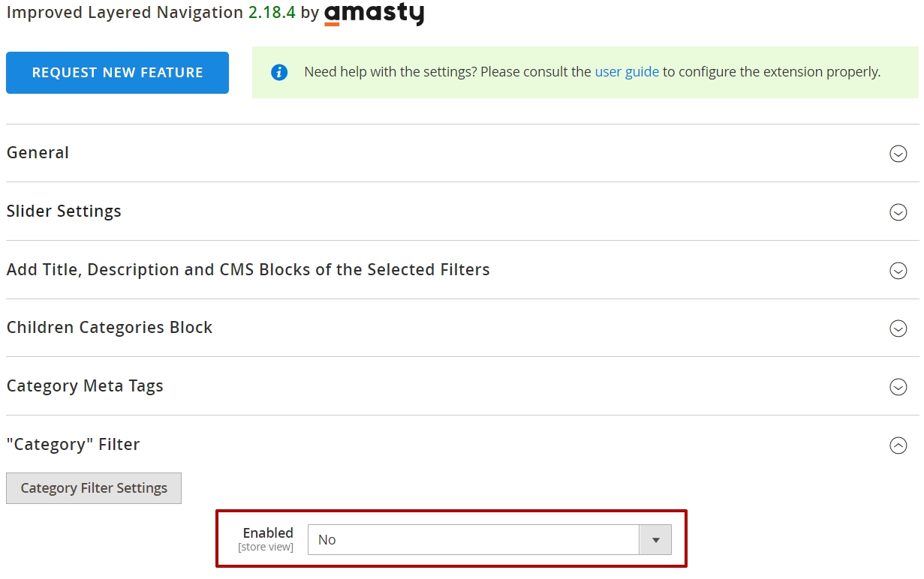Click the version number 2.18.4 text
The image size is (924, 579).
(272, 13)
